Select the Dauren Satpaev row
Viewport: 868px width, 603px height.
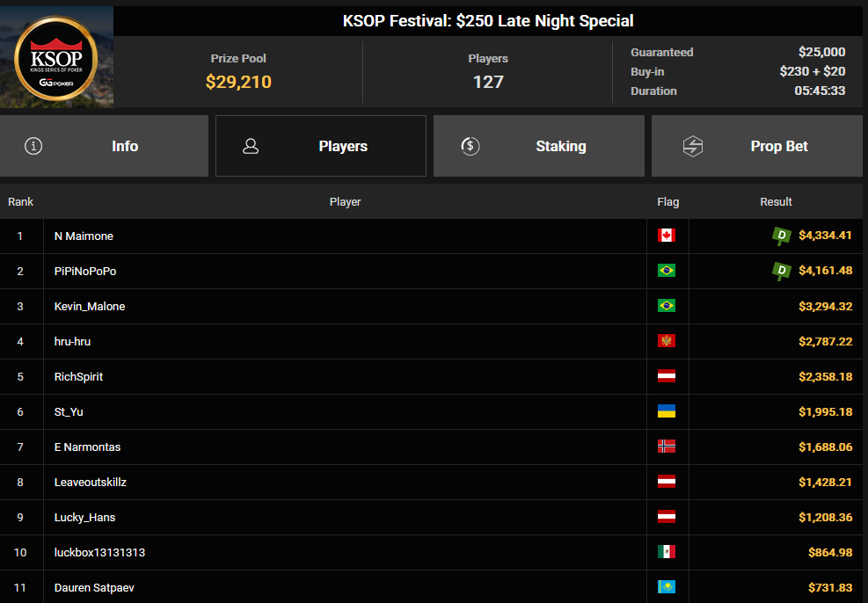[431, 587]
